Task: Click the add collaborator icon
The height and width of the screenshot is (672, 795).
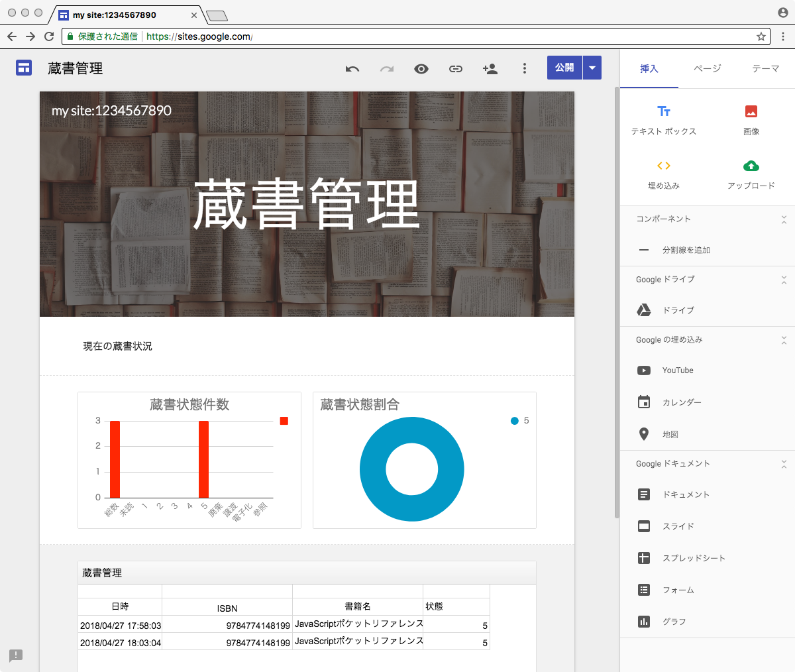Action: pyautogui.click(x=490, y=69)
